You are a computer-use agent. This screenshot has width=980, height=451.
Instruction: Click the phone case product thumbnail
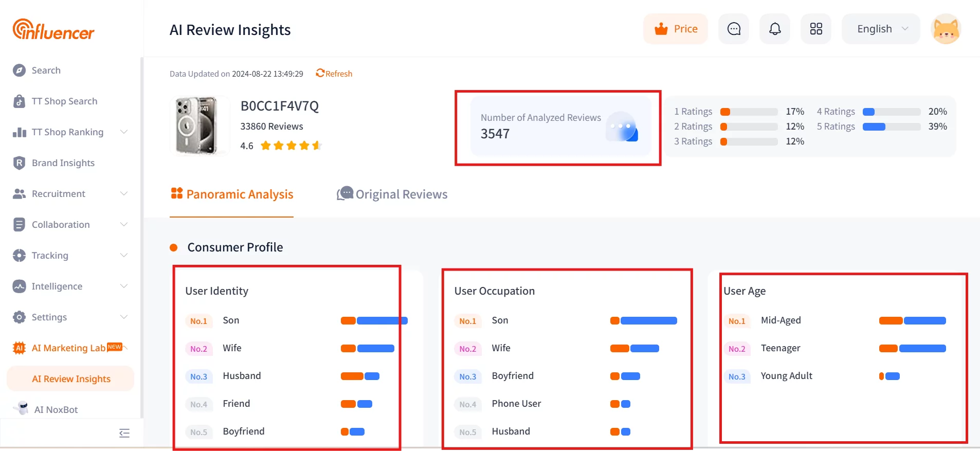(x=200, y=125)
